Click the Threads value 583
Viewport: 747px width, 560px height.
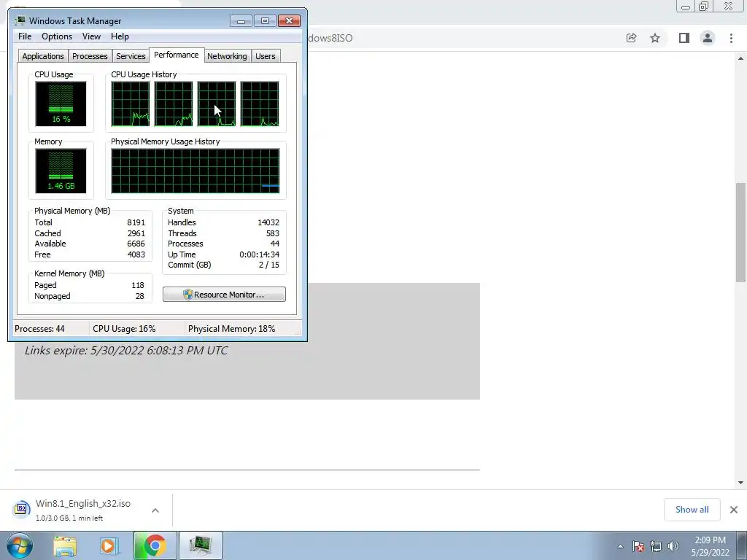[x=273, y=233]
